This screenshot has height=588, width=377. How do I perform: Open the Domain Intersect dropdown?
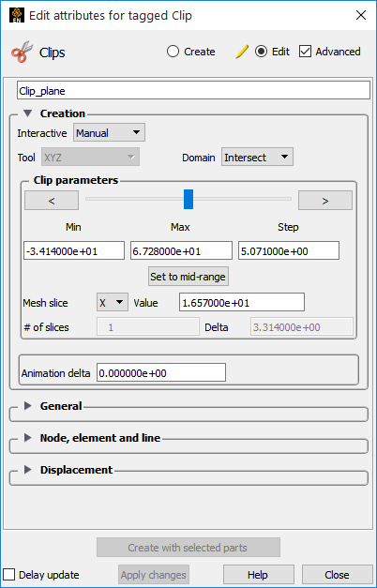(x=257, y=158)
